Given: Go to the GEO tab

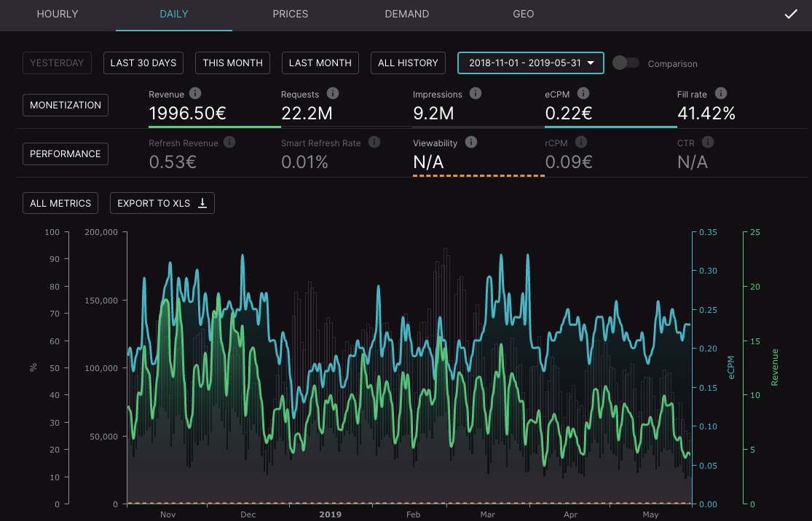Looking at the screenshot, I should tap(523, 15).
